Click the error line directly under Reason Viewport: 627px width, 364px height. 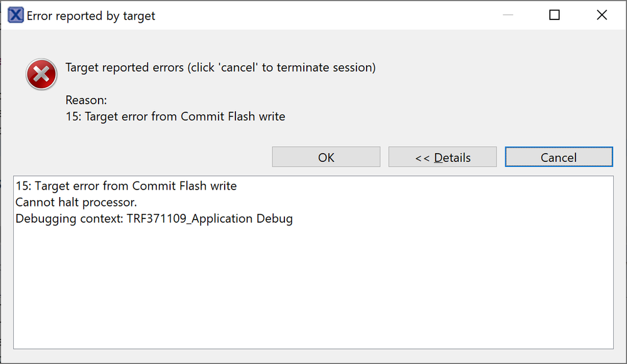pos(175,116)
